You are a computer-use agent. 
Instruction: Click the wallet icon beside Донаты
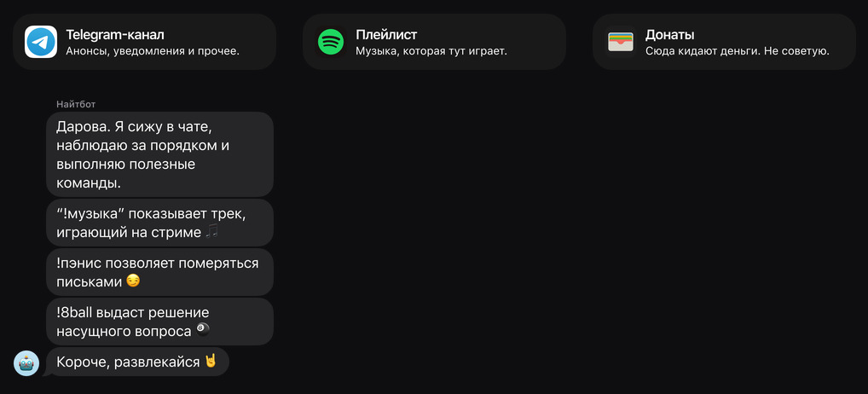tap(621, 42)
